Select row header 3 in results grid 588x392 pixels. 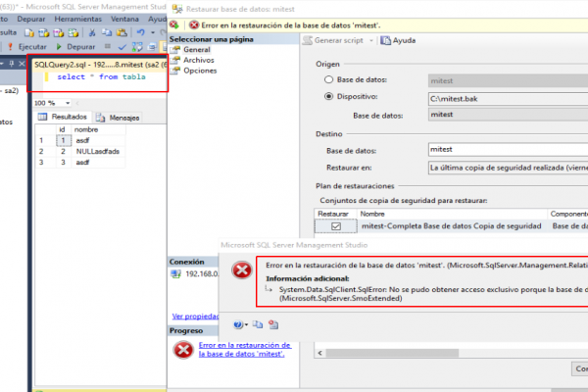pyautogui.click(x=41, y=163)
